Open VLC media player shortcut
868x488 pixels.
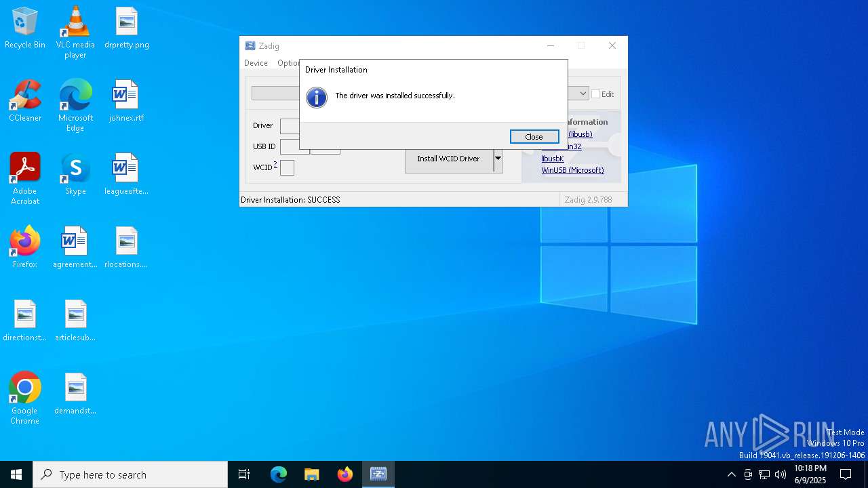(75, 33)
